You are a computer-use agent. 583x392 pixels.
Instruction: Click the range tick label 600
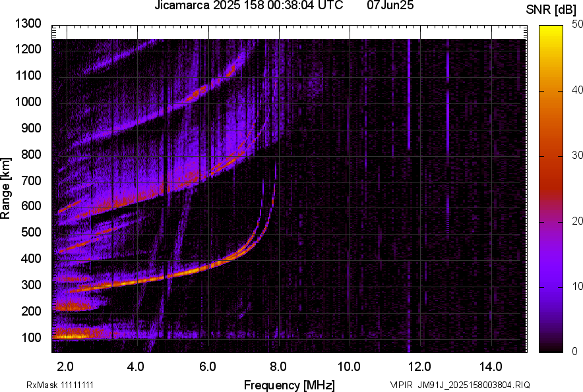pos(31,206)
